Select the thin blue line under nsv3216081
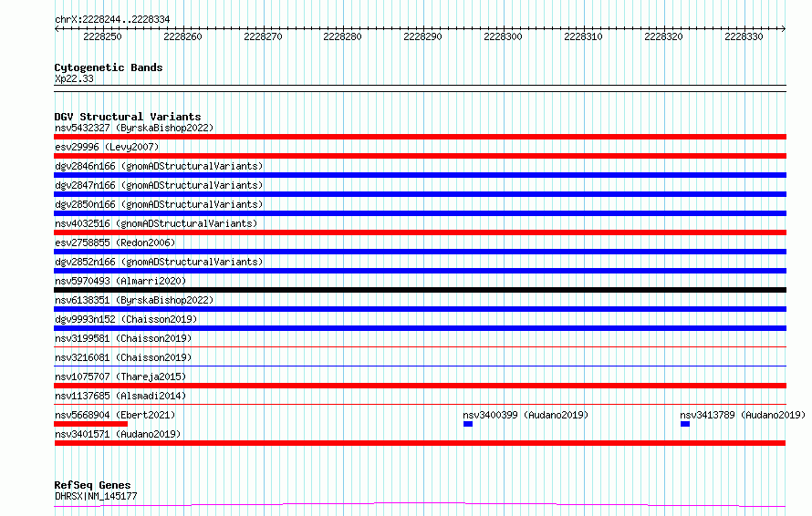The width and height of the screenshot is (812, 516). click(420, 366)
